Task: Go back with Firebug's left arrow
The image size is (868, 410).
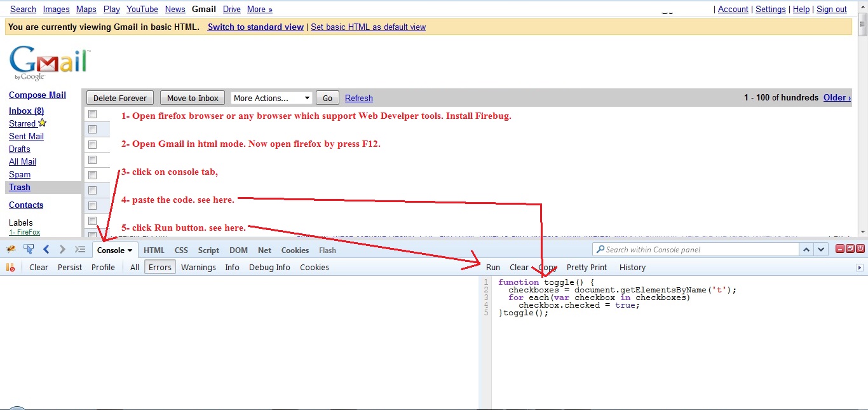Action: point(46,250)
